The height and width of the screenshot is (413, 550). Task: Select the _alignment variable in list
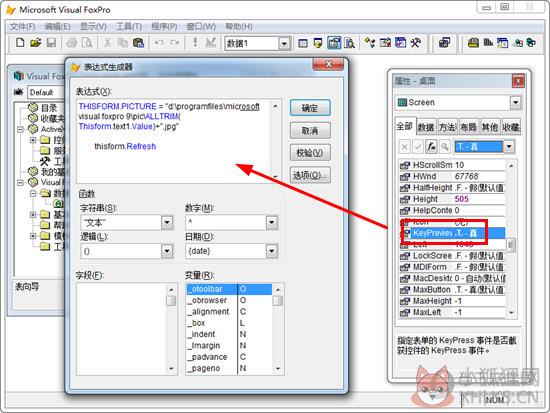pos(229,312)
